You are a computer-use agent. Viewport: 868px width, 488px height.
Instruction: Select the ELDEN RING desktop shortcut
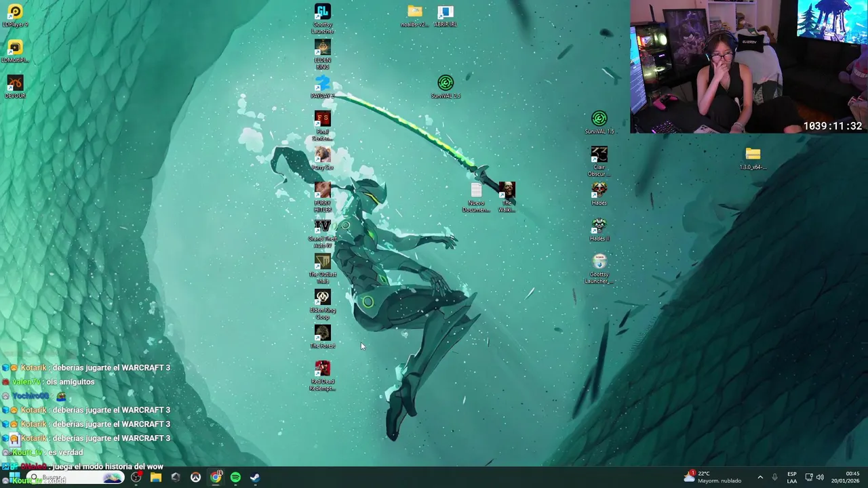click(322, 55)
